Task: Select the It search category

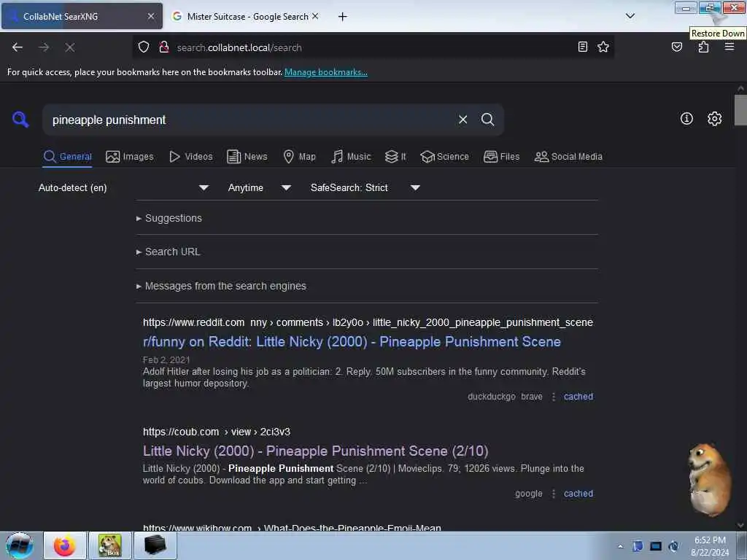Action: point(395,157)
